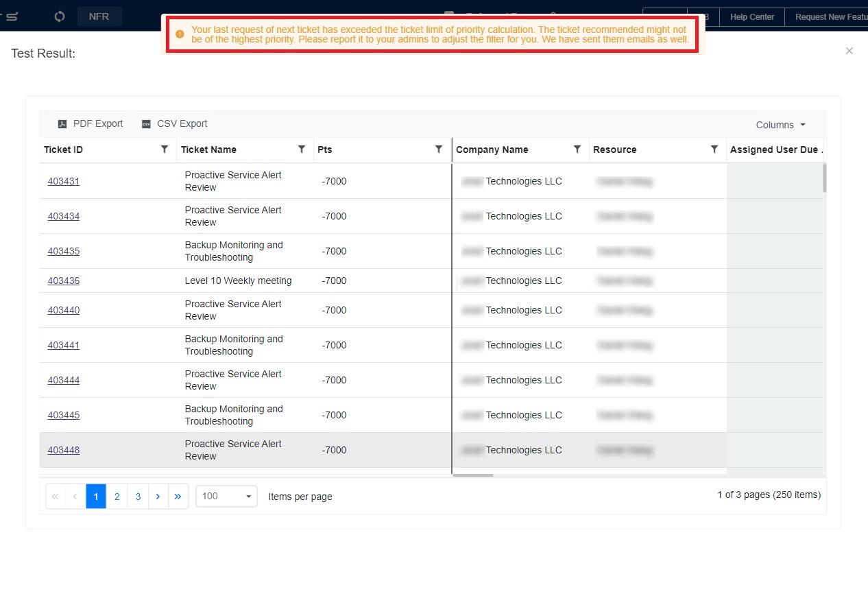Open the filter on the Ticket Name column
The image size is (868, 596).
[302, 149]
